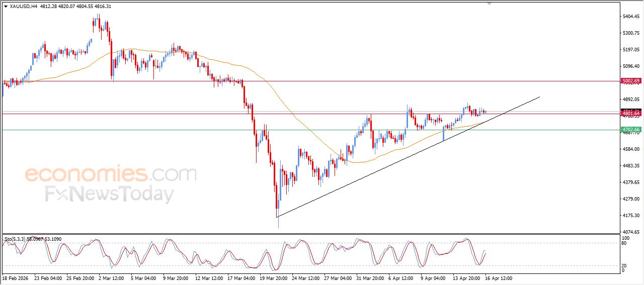Click the gray chart-shift triangle marker at top
This screenshot has height=285, width=644.
click(489, 4)
